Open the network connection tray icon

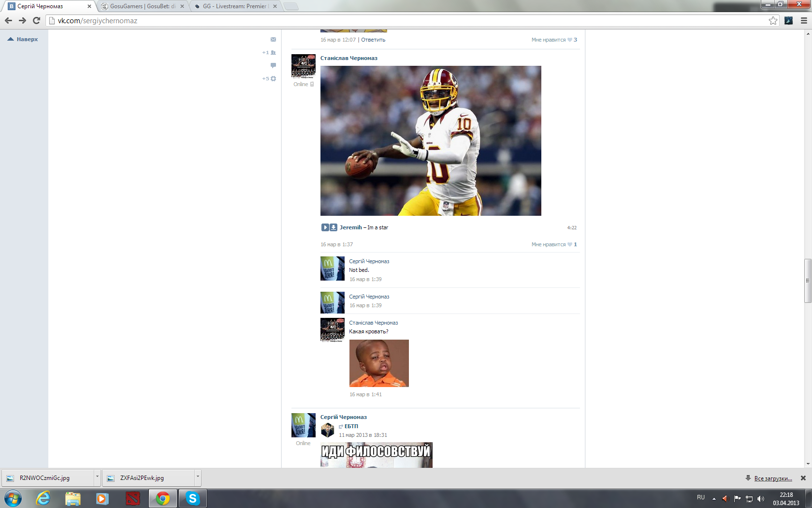click(x=749, y=498)
